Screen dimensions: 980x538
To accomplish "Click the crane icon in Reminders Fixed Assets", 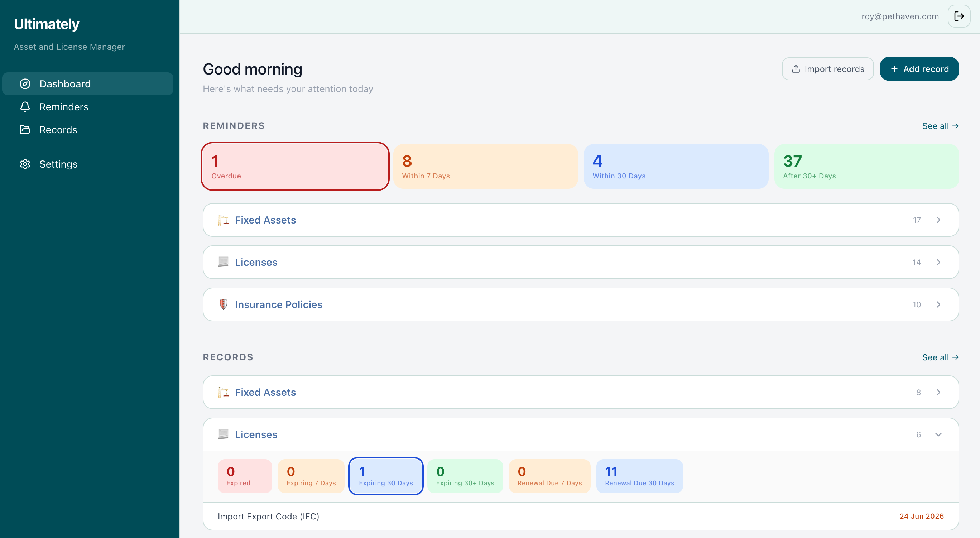I will click(x=223, y=220).
